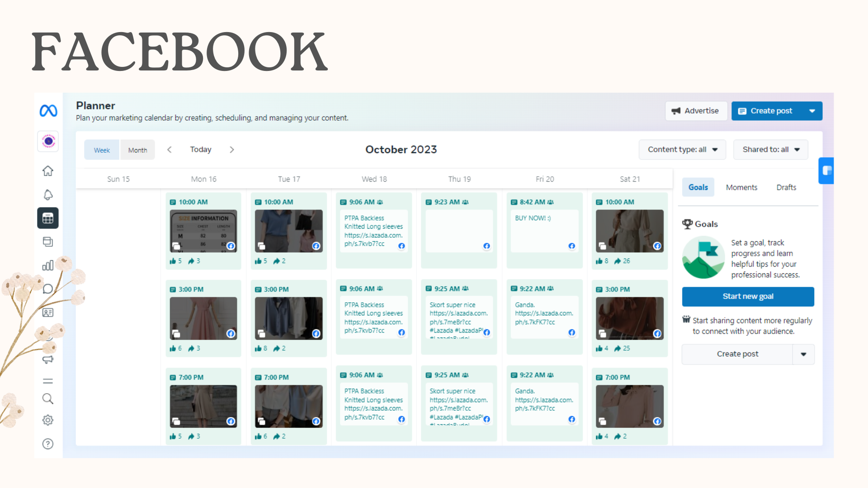
Task: Open Inbox chat bubble icon
Action: click(x=48, y=289)
